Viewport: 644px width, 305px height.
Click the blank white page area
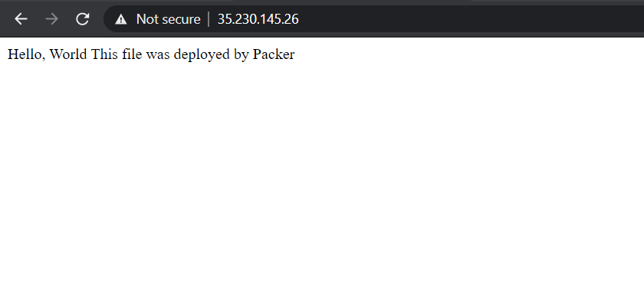(322, 185)
